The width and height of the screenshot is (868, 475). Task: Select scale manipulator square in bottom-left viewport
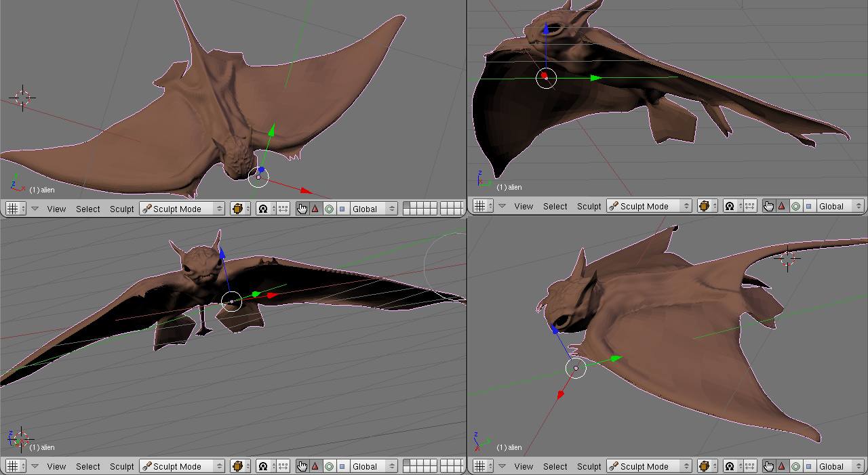tap(342, 466)
